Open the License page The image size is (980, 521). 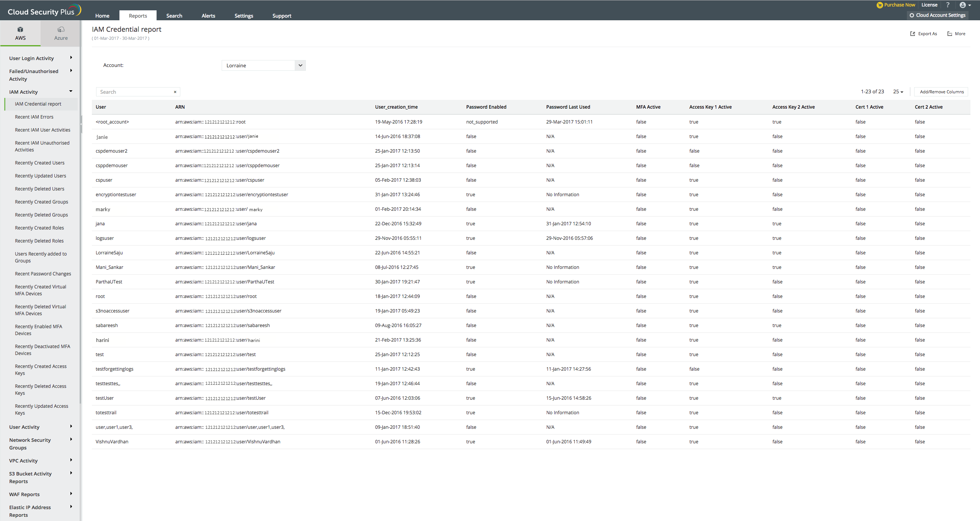coord(929,5)
